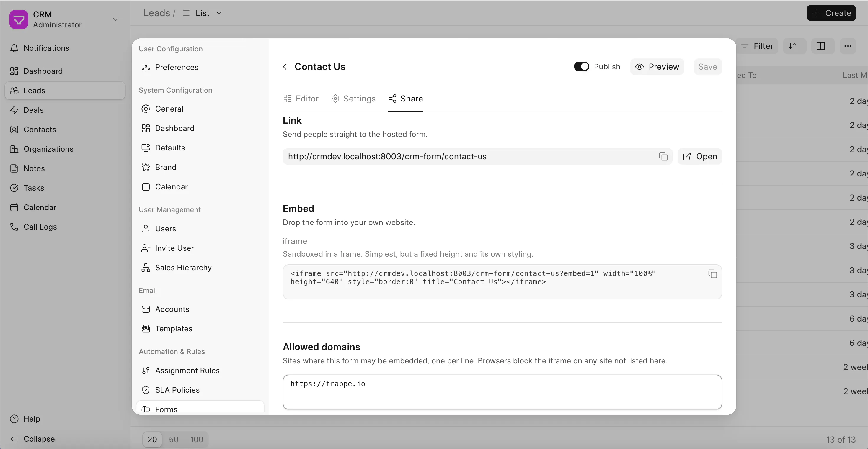Open Email Accounts settings
Screen dimensions: 868x449
tap(200, 309)
